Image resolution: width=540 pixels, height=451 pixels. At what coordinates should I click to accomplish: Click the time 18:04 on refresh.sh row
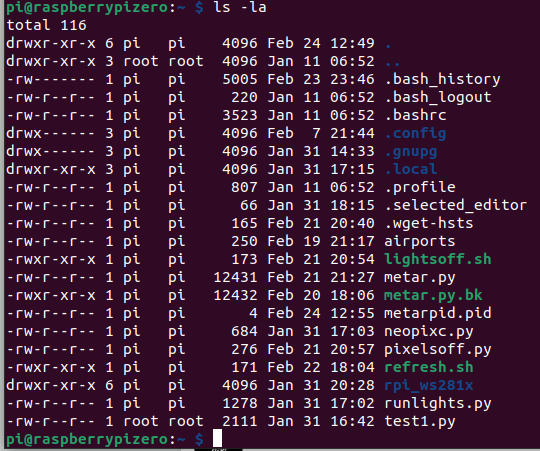(352, 367)
